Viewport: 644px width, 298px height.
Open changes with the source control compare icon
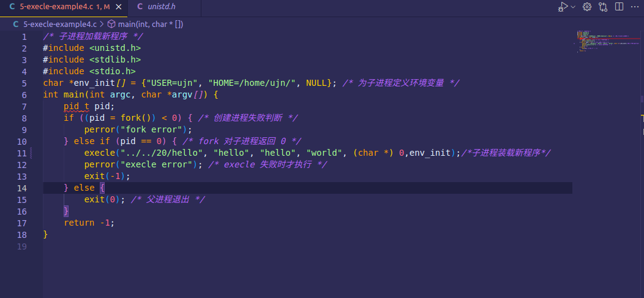(603, 7)
